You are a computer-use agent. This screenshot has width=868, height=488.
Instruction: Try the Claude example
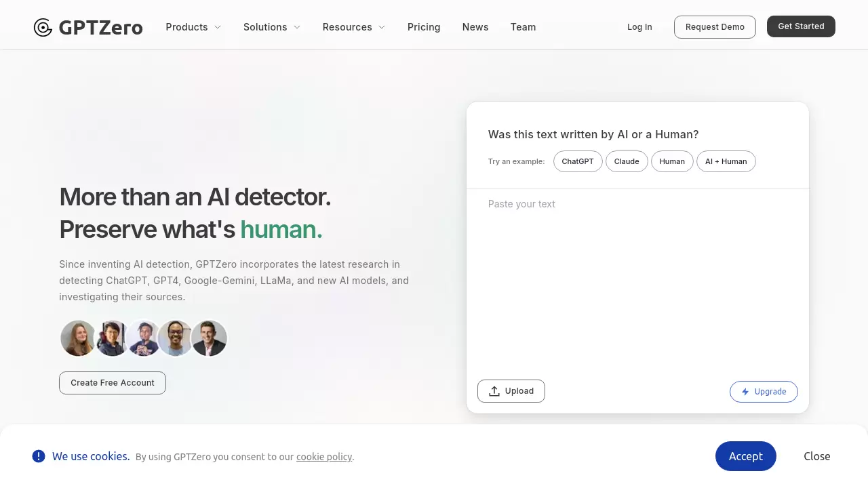click(627, 161)
